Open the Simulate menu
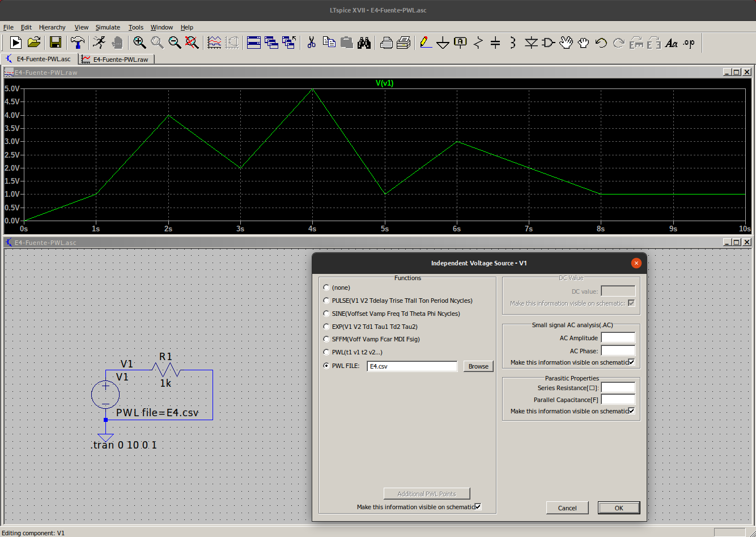Viewport: 756px width, 537px height. [x=108, y=27]
